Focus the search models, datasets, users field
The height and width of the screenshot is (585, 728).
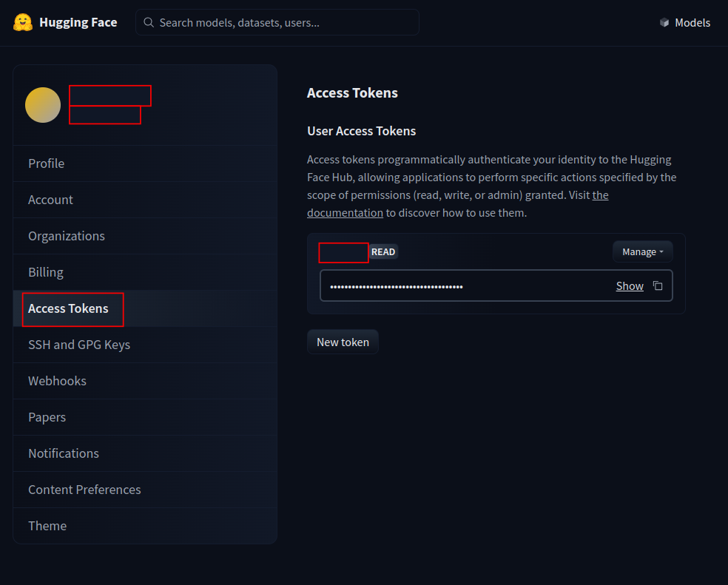pyautogui.click(x=285, y=23)
